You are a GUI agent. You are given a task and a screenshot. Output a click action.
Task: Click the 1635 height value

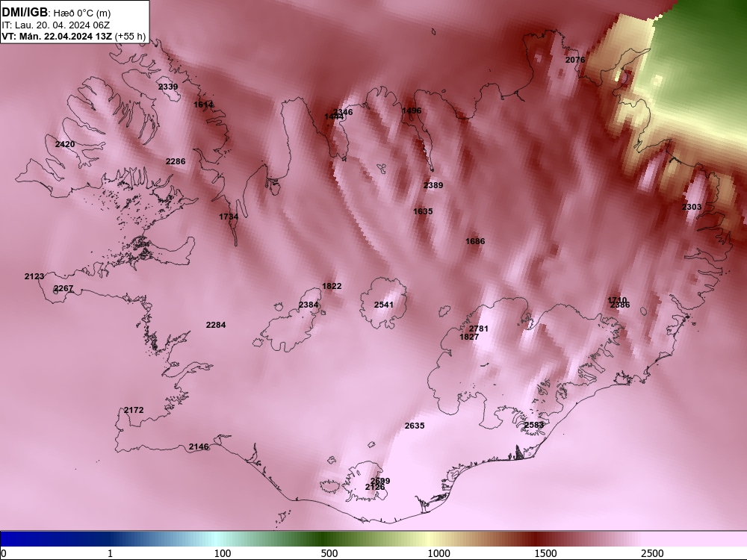tap(423, 211)
